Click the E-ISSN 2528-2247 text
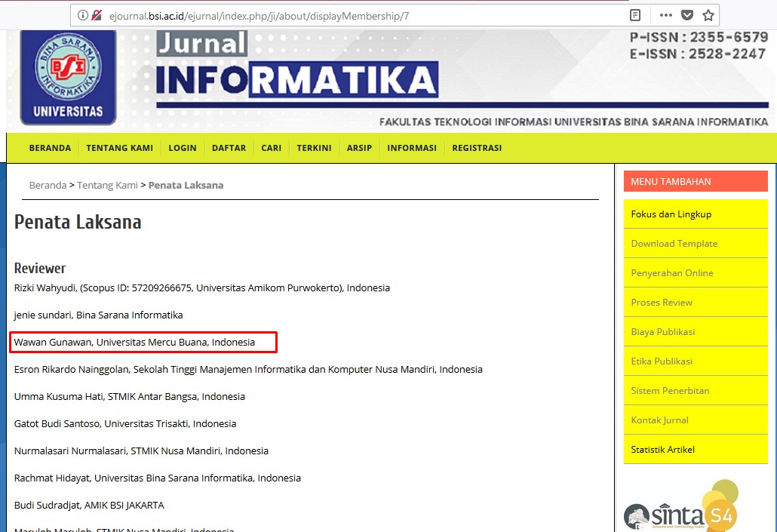The image size is (777, 532). pyautogui.click(x=698, y=54)
